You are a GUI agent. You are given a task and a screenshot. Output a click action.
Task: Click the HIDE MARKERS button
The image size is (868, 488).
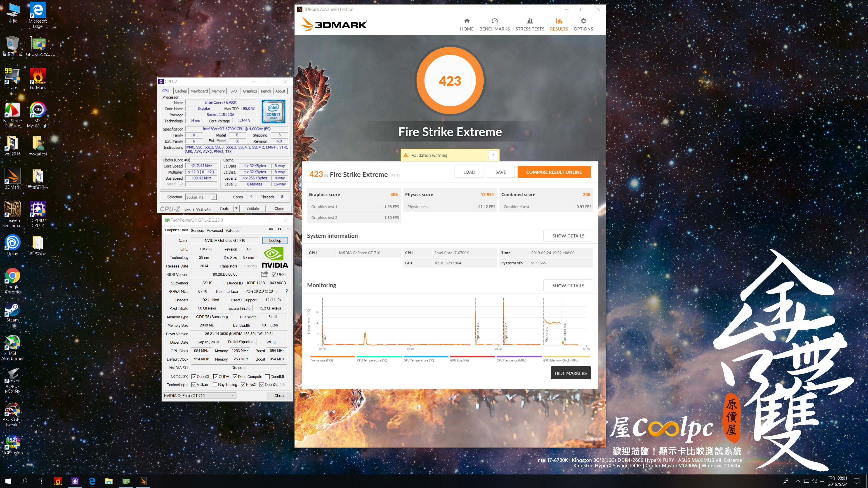pos(571,373)
